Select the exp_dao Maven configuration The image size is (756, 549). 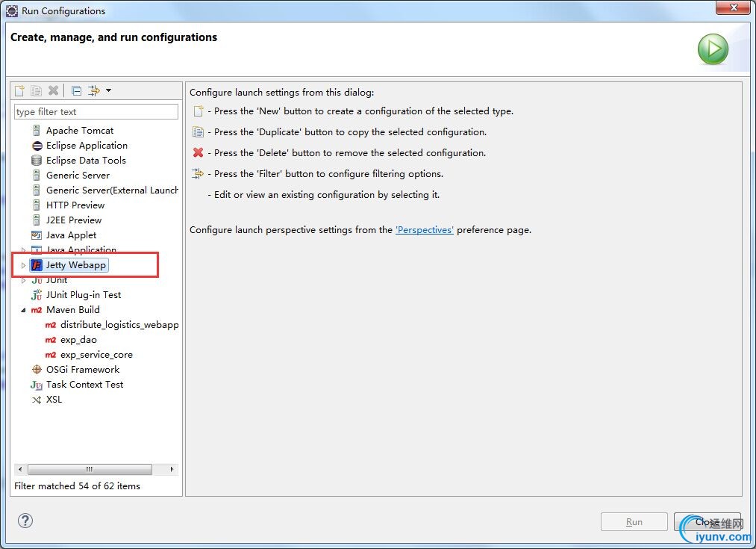[78, 340]
